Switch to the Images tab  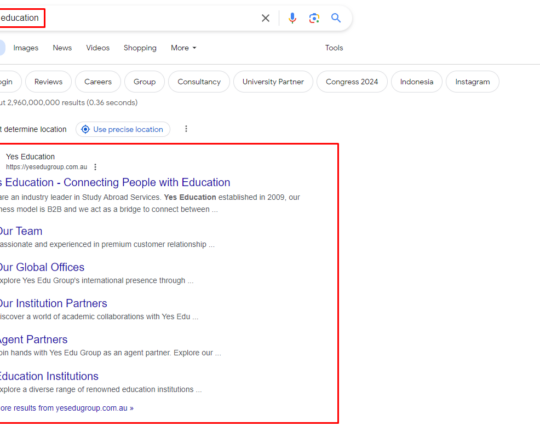tap(26, 48)
